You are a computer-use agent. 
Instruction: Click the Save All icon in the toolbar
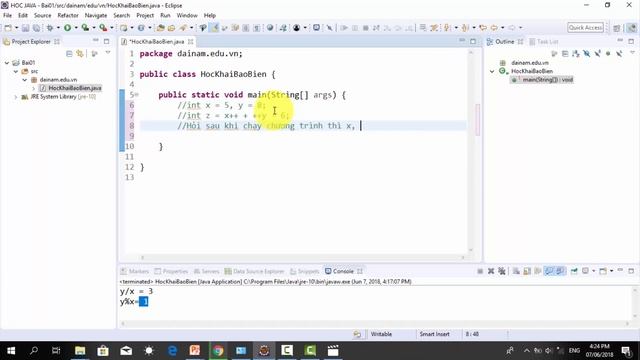36,28
